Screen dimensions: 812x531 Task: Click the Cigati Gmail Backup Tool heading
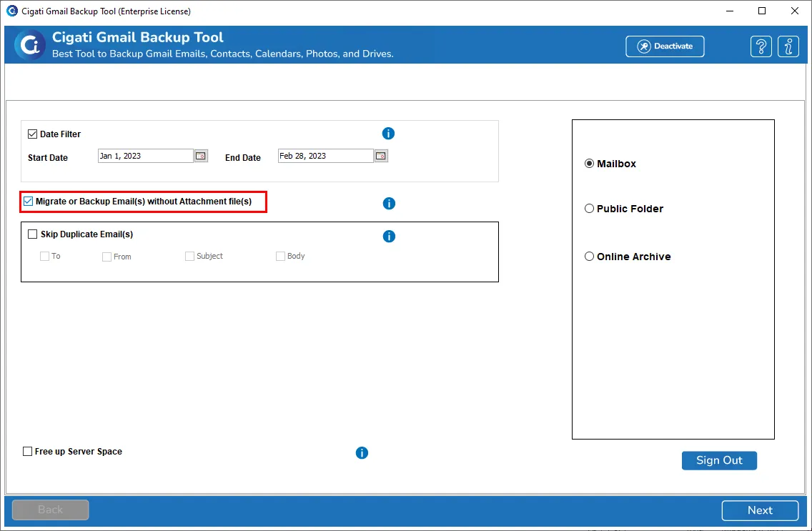[x=138, y=37]
